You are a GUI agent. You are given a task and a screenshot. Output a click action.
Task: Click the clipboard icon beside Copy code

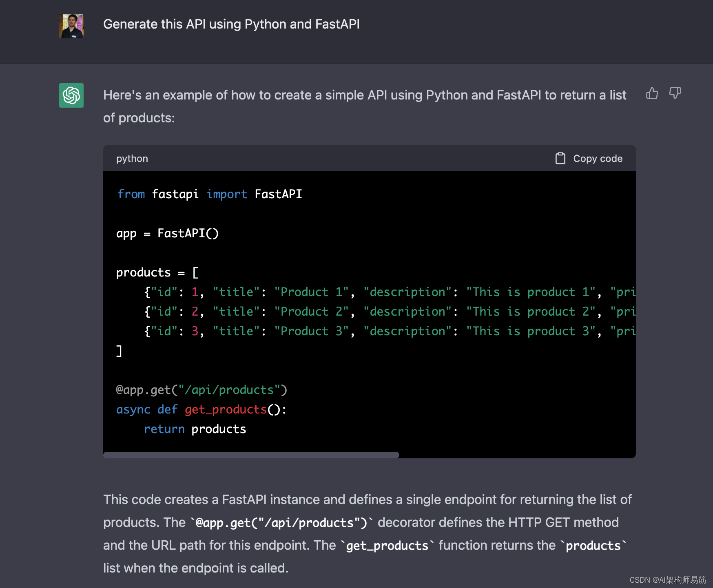560,158
